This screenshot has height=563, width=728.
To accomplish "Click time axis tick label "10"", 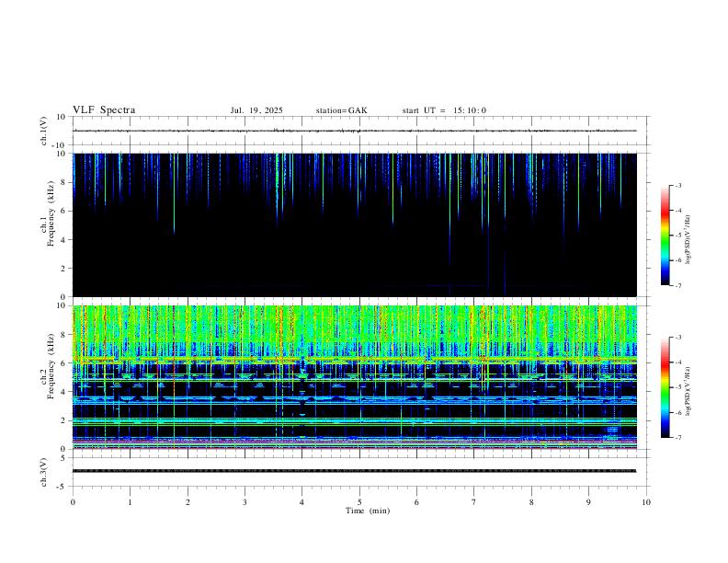I will (646, 502).
